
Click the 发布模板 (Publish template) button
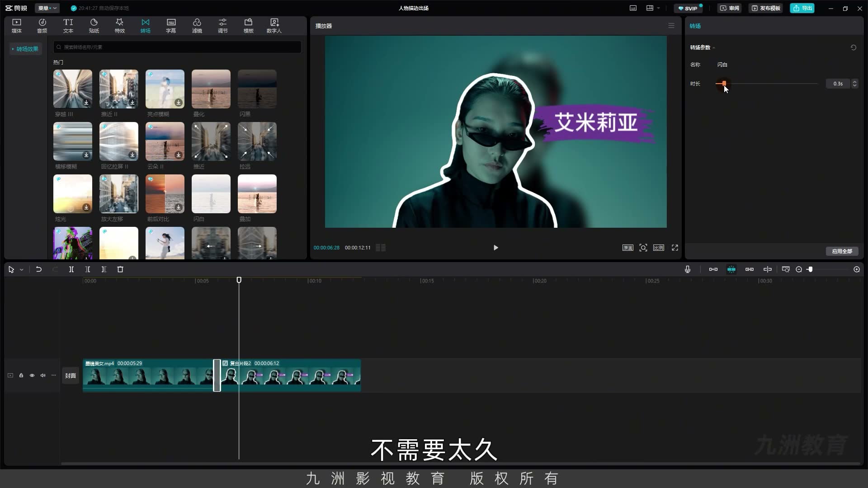coord(766,8)
